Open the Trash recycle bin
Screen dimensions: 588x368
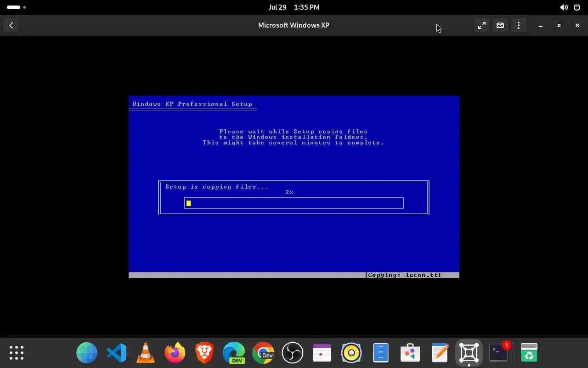pos(529,353)
